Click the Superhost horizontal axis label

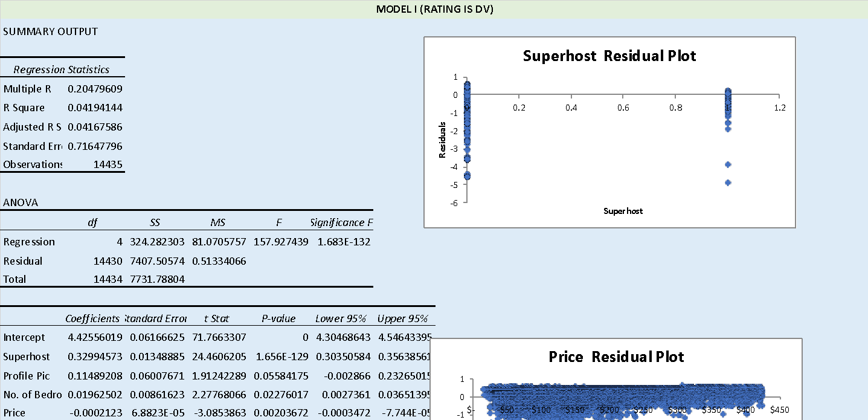tap(622, 211)
